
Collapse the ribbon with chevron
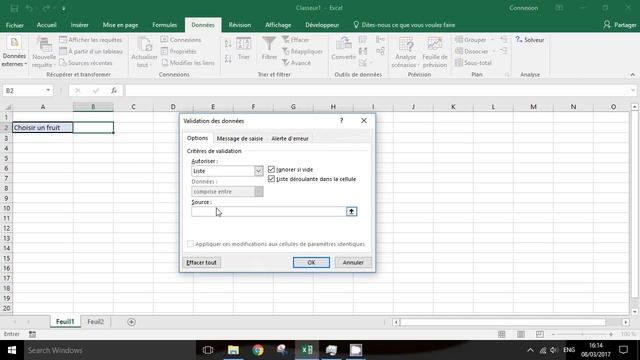tap(632, 75)
